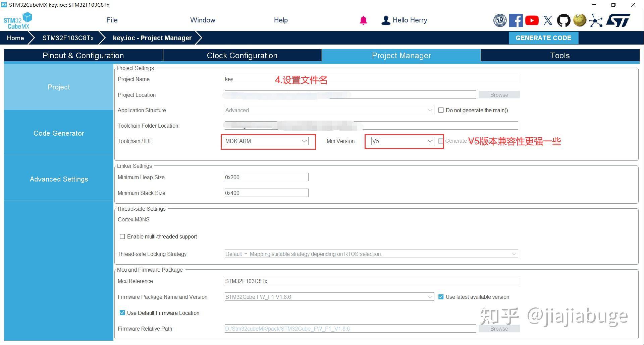Viewport: 644px width, 345px height.
Task: Go to Home breadcrumb
Action: coord(15,38)
